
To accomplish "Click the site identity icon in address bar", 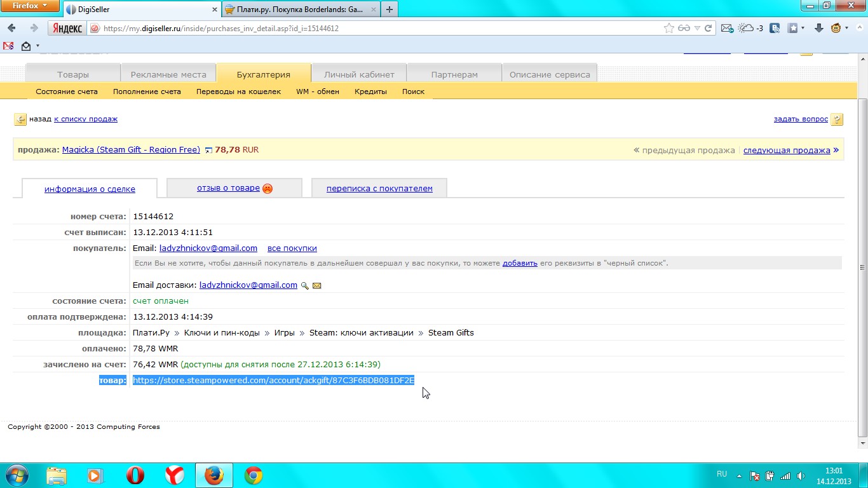I will coord(95,28).
